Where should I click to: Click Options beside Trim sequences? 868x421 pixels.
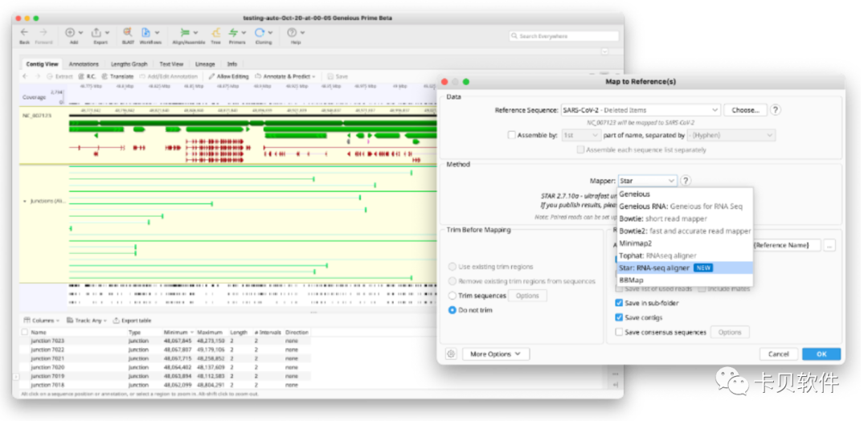[x=527, y=296]
